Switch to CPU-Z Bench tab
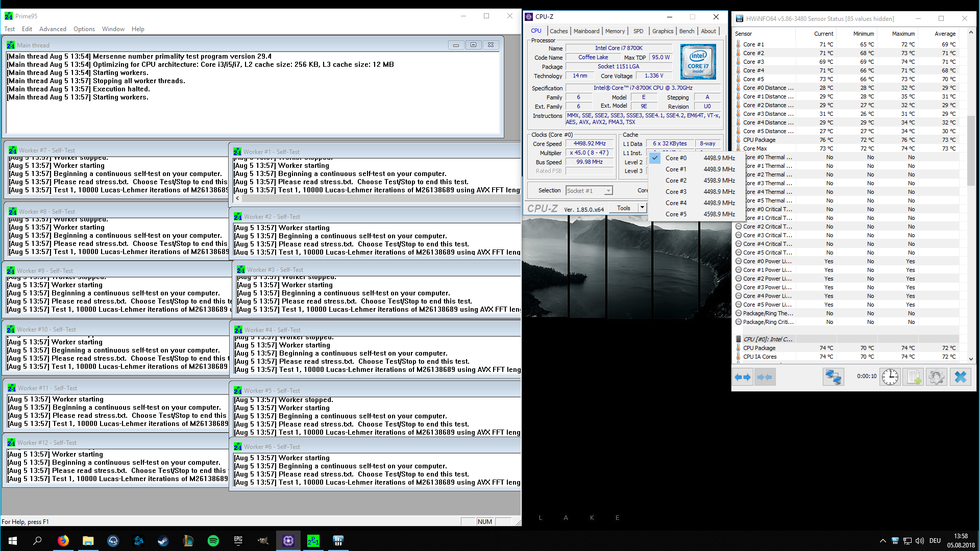The image size is (980, 551). 687,31
